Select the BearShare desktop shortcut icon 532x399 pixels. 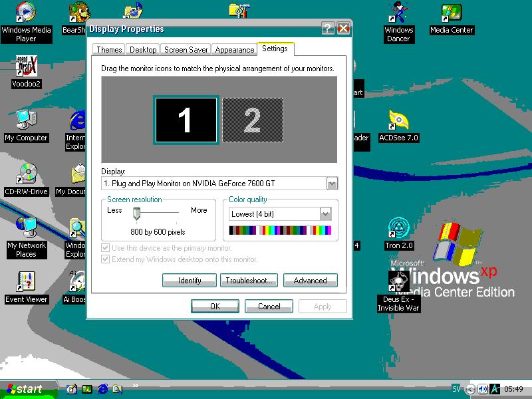pos(78,13)
